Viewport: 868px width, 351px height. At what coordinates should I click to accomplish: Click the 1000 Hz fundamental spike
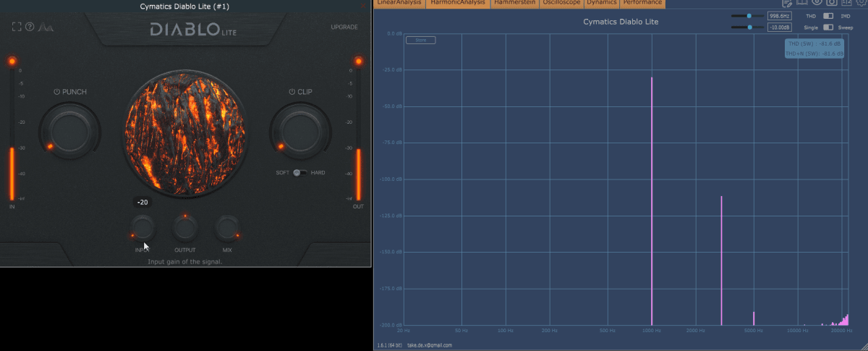pos(652,201)
